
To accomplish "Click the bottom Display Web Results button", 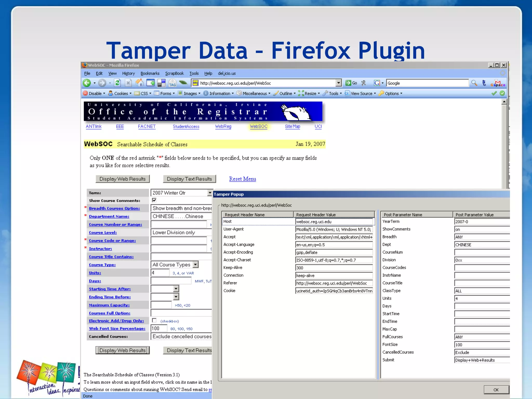I will pos(123,350).
